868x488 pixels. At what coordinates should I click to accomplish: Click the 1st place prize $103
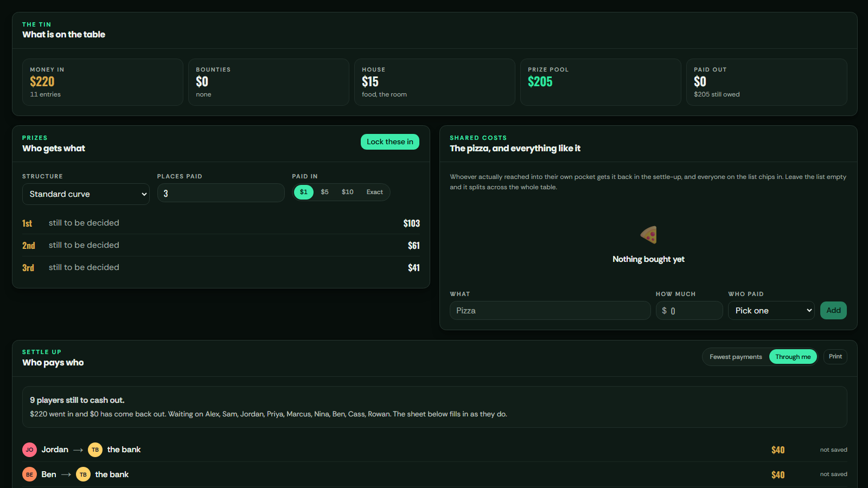click(411, 223)
